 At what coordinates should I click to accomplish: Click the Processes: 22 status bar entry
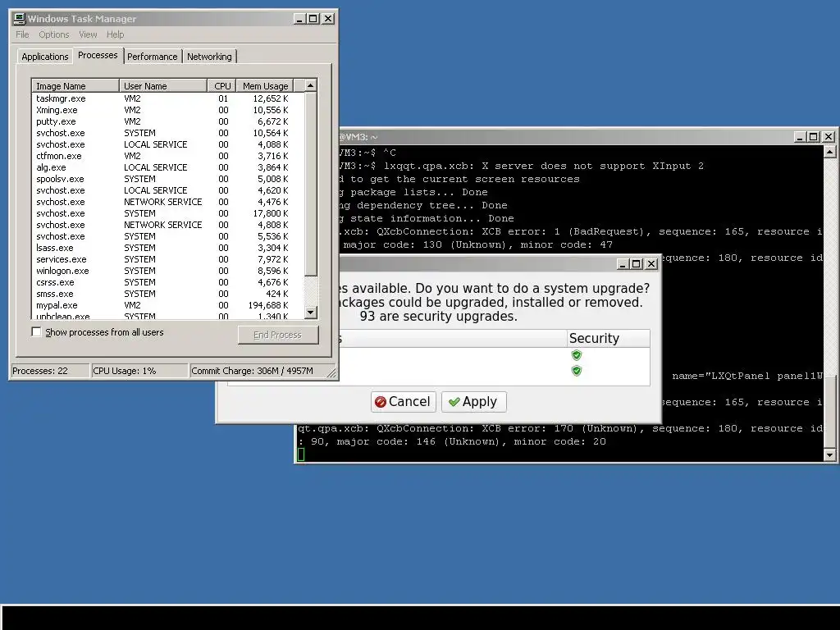pos(50,371)
